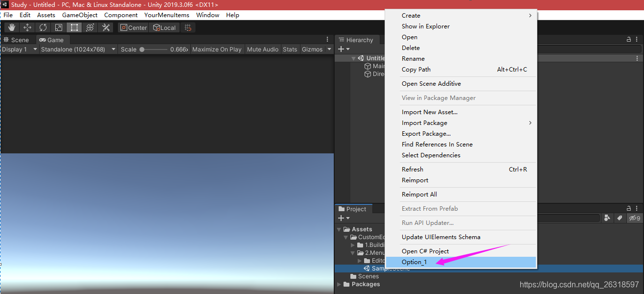Select the Game tab
Image resolution: width=644 pixels, height=294 pixels.
[x=52, y=40]
